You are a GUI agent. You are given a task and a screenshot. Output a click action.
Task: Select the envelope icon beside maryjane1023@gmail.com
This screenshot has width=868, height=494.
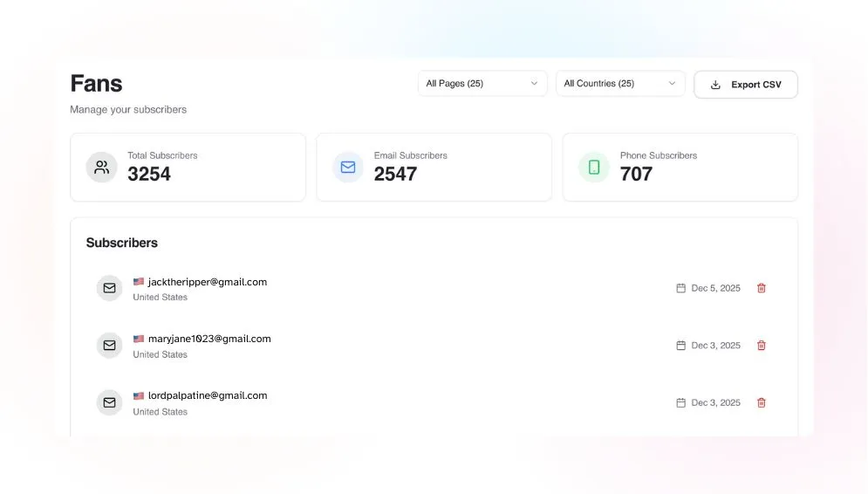pos(109,346)
